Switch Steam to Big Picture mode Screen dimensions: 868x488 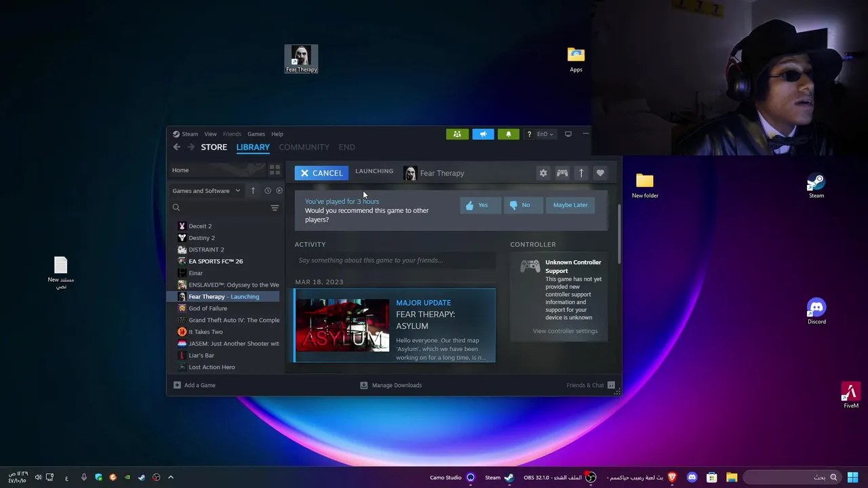(568, 134)
